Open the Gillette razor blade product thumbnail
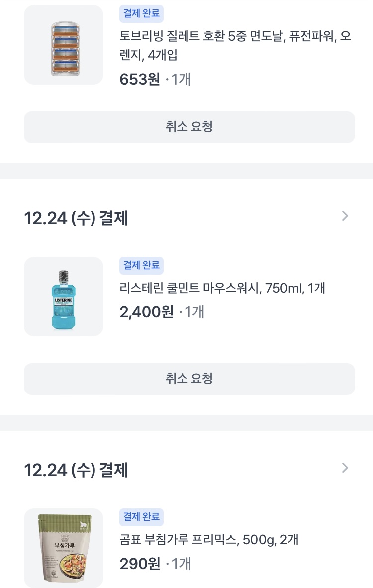The height and width of the screenshot is (588, 373). [64, 45]
